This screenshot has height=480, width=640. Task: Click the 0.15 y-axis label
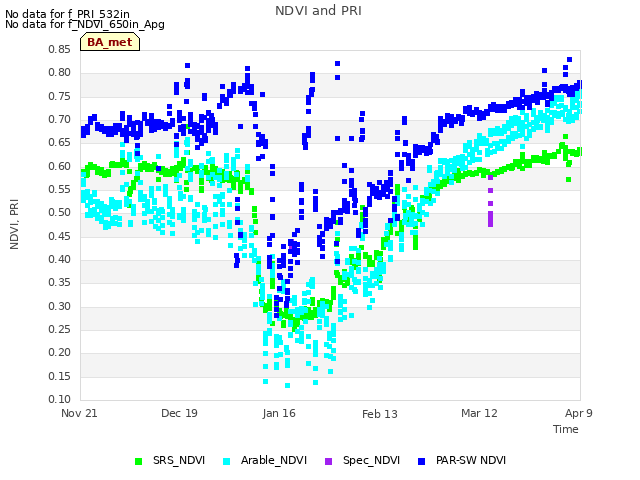[60, 376]
